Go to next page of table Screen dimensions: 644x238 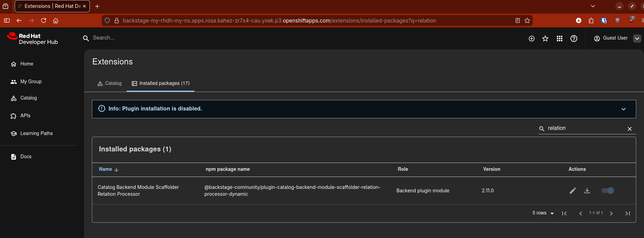pos(611,213)
